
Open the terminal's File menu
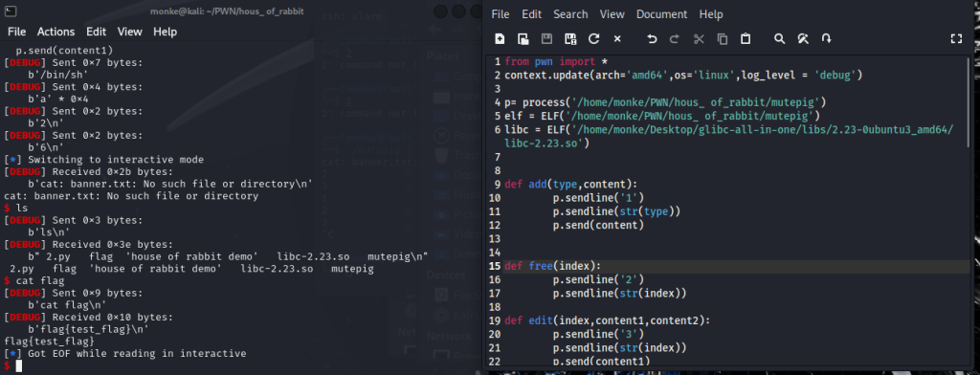[17, 32]
